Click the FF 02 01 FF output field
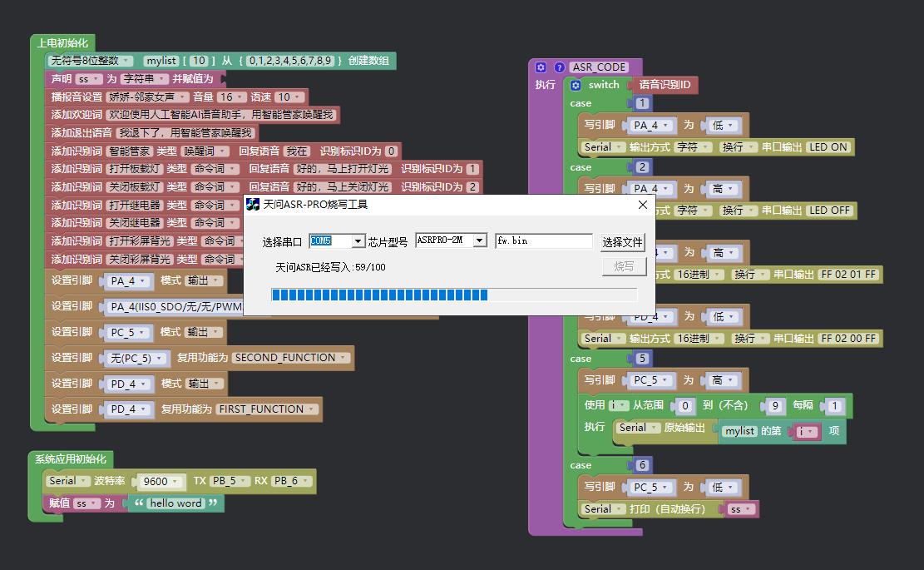The width and height of the screenshot is (924, 570). tap(848, 275)
